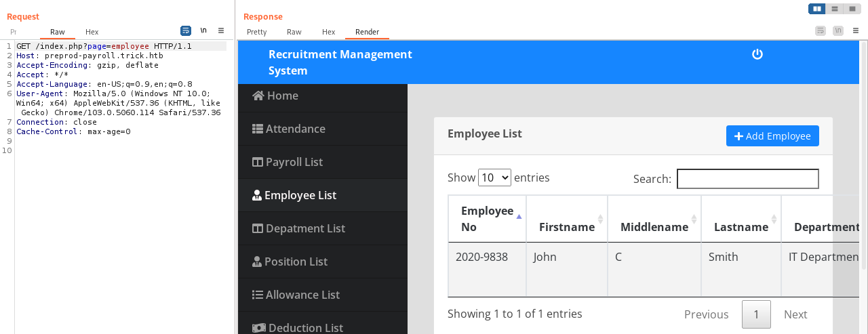Go to Previous page of entries
Viewport: 868px width, 334px height.
(706, 314)
